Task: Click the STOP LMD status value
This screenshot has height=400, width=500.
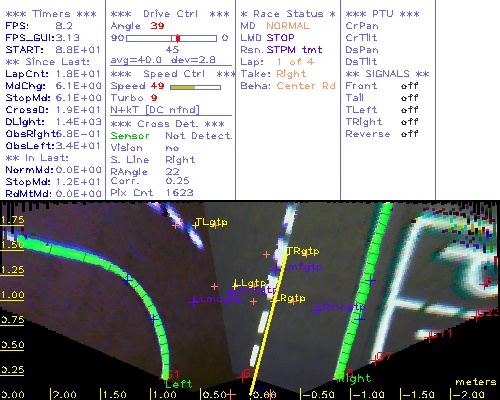Action: coord(280,38)
